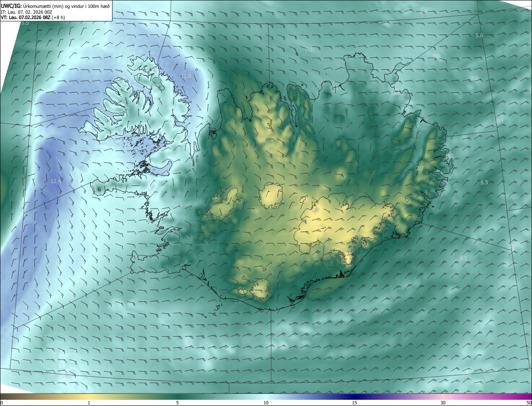Click the 2.7 value in the East Fjords
The height and width of the screenshot is (406, 532).
(420, 168)
